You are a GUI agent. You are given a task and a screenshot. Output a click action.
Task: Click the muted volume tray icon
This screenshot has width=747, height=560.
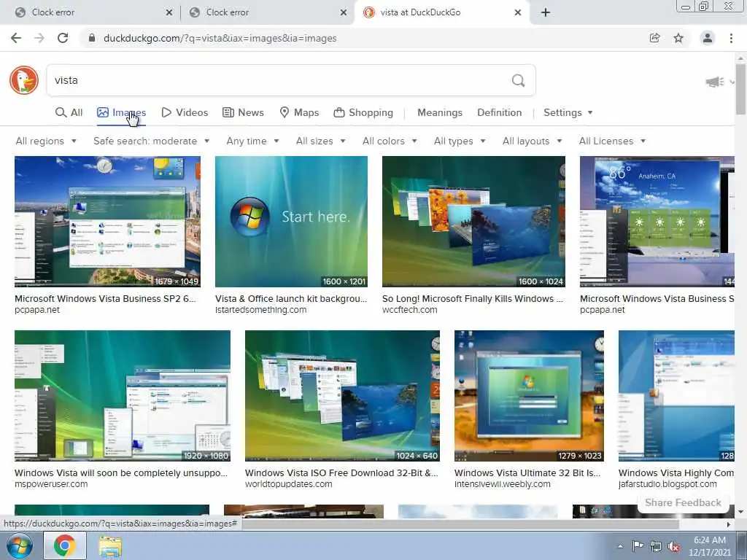(x=673, y=547)
